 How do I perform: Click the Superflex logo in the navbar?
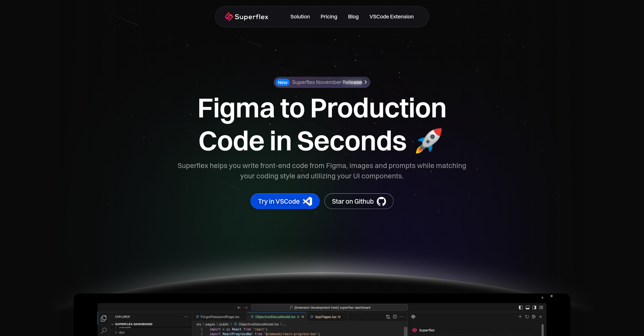pos(247,17)
